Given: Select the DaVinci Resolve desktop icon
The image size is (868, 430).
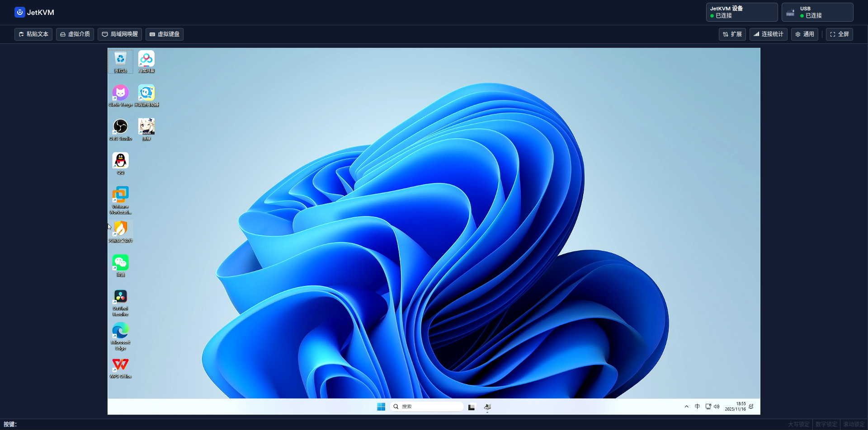Looking at the screenshot, I should pyautogui.click(x=120, y=299).
